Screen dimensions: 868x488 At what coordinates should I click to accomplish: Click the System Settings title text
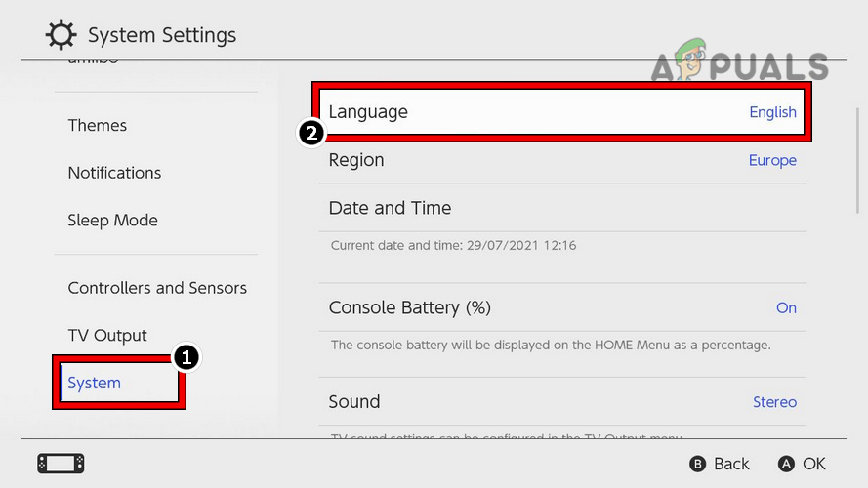pos(162,36)
